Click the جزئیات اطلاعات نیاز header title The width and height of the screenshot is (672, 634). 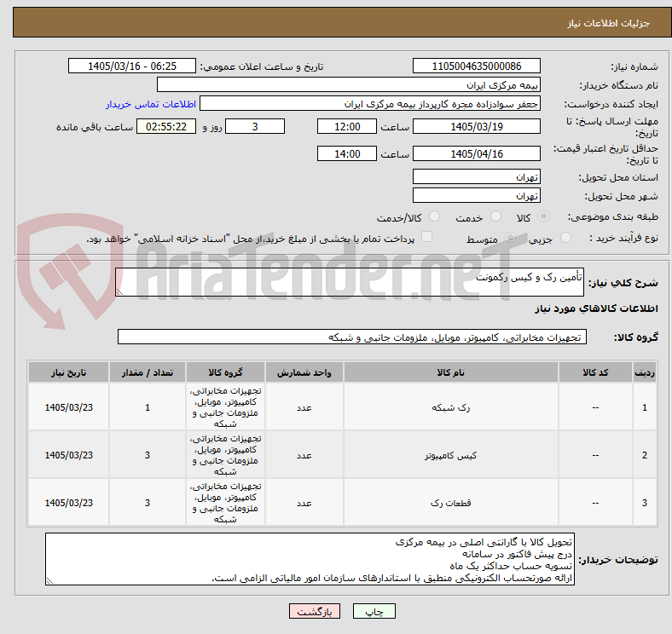coord(609,23)
